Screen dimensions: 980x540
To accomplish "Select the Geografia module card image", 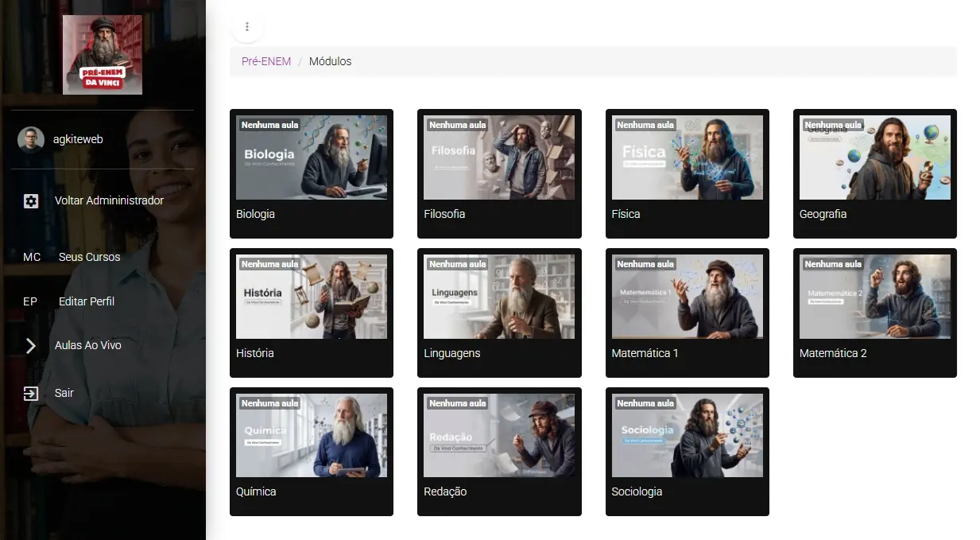I will [x=874, y=157].
